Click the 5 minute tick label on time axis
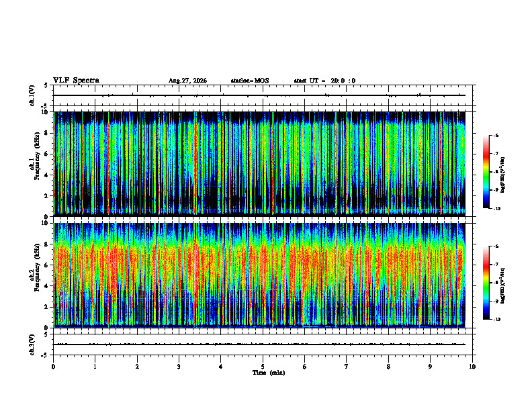The height and width of the screenshot is (411, 532). (x=263, y=367)
